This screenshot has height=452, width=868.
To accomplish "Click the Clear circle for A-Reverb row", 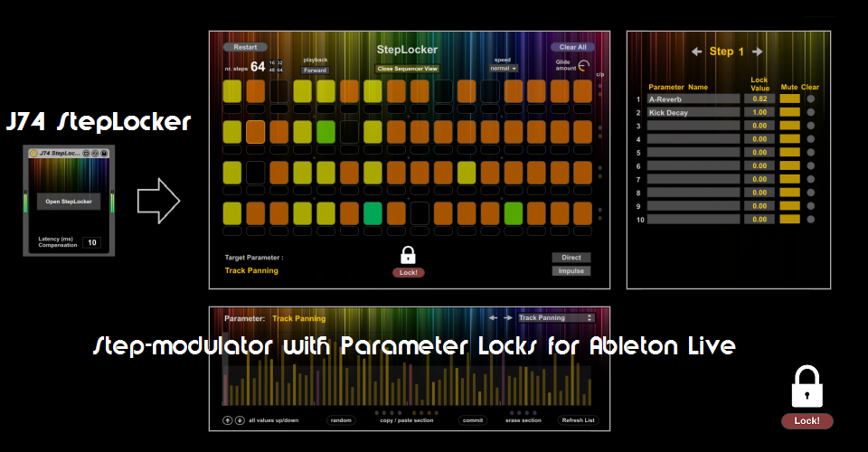I will point(810,99).
